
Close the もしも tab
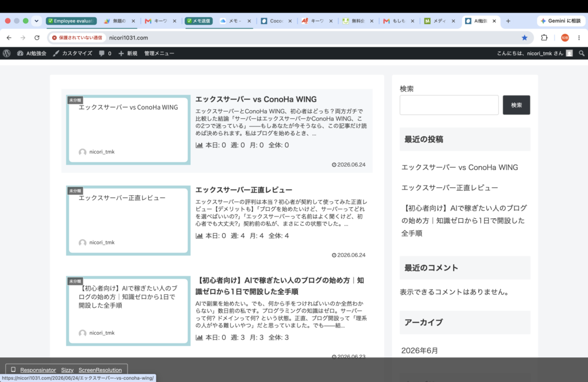click(412, 21)
